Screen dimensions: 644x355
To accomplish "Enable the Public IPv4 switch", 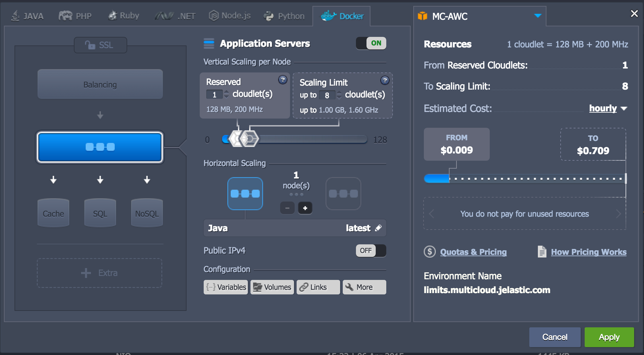I will (x=371, y=251).
